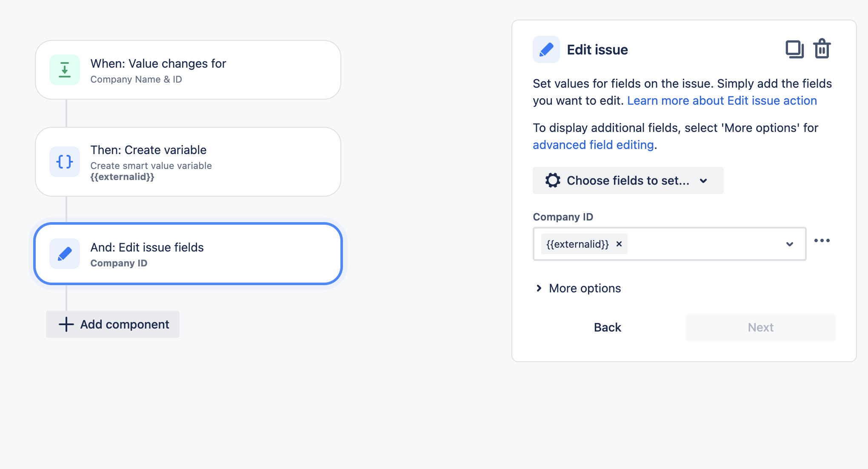The image size is (868, 469).
Task: Click the pencil icon on Edit issue fields step
Action: (65, 254)
